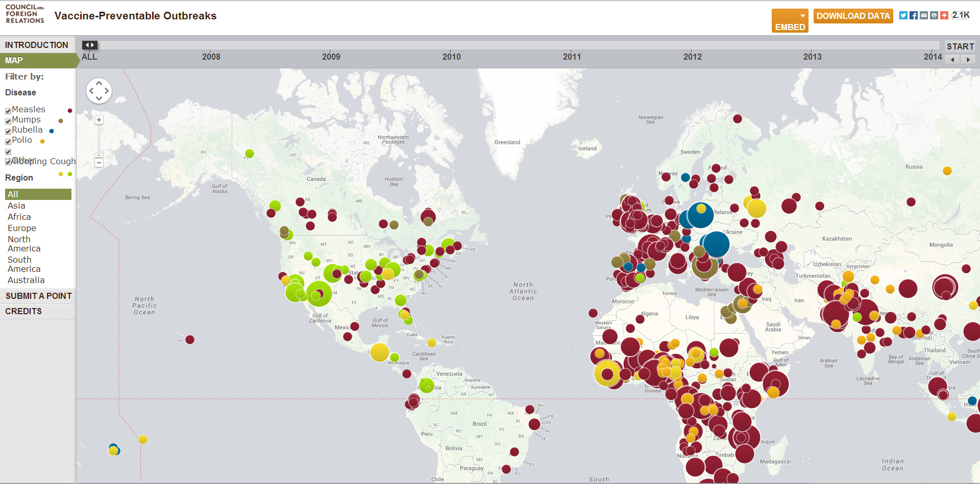Open the Introduction tab
The height and width of the screenshot is (484, 980).
pyautogui.click(x=37, y=45)
